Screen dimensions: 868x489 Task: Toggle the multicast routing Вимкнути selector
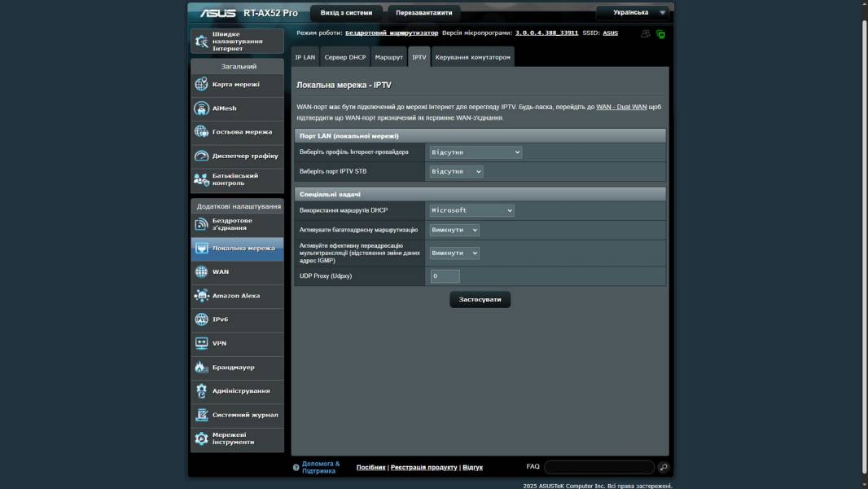[454, 230]
